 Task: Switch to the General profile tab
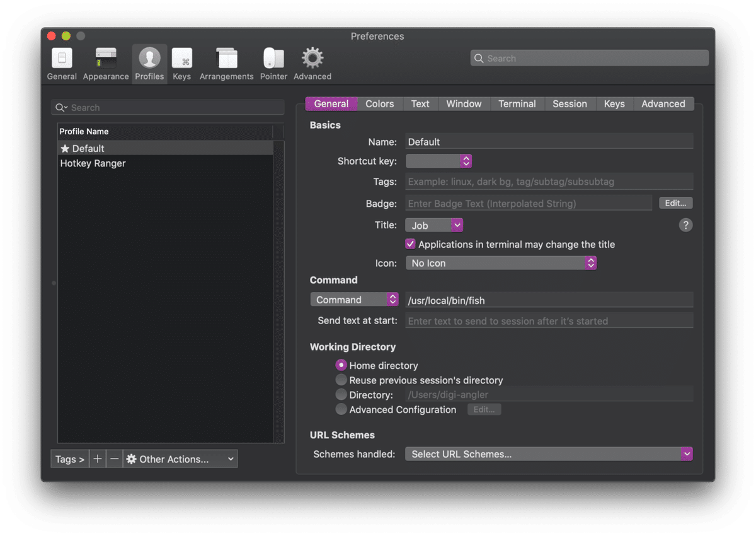331,104
